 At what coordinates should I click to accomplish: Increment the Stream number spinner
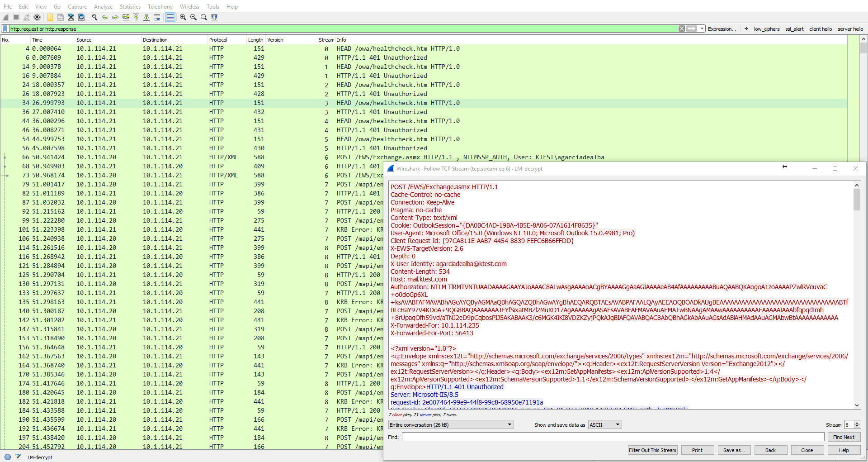(x=857, y=423)
